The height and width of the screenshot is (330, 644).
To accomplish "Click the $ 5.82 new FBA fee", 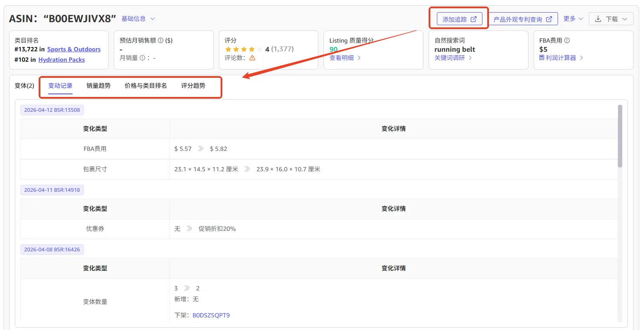I will click(x=218, y=149).
